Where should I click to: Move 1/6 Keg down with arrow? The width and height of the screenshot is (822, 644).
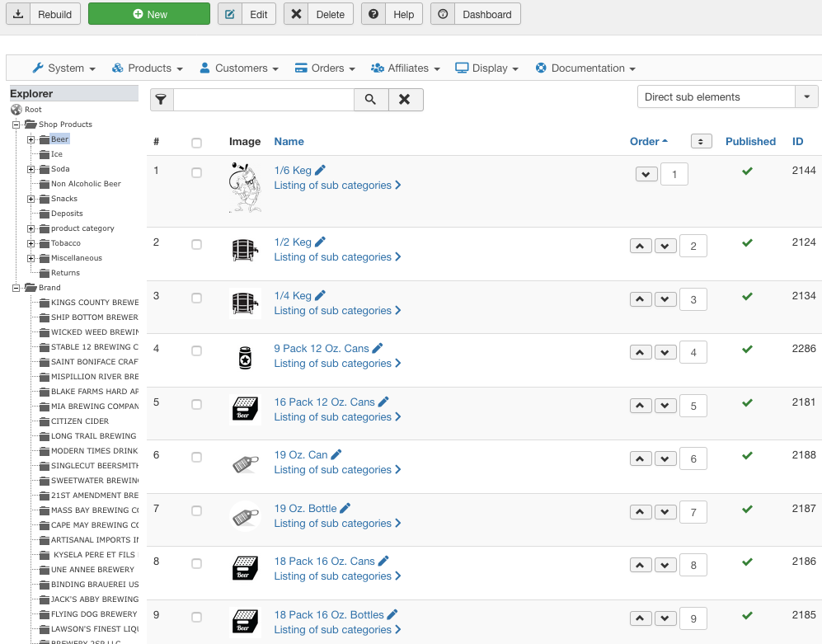click(646, 174)
